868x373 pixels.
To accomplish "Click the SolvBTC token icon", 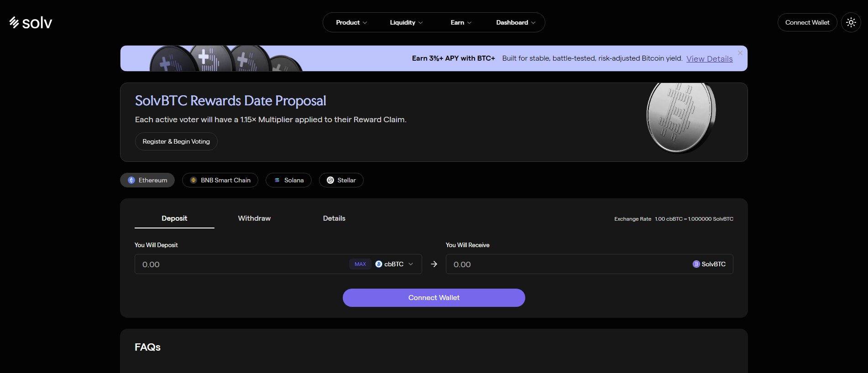I will [696, 264].
